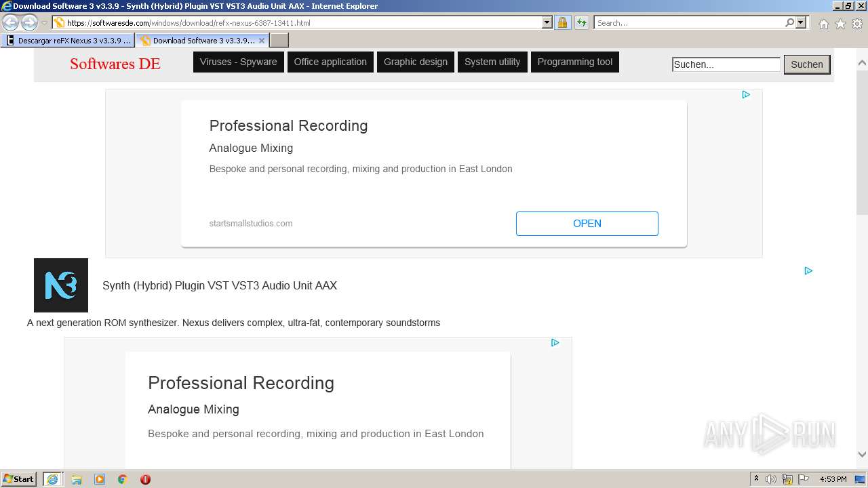Open the Windows Start menu

pyautogui.click(x=19, y=479)
